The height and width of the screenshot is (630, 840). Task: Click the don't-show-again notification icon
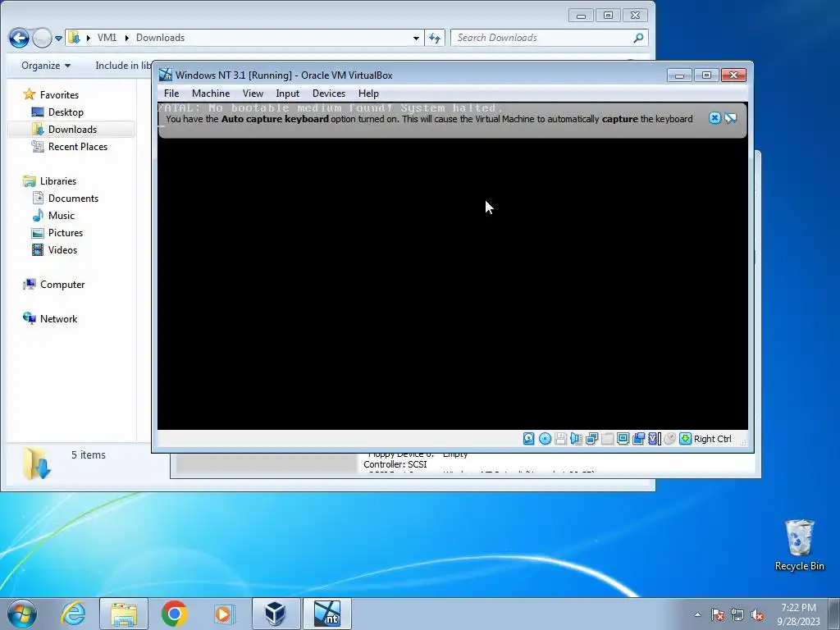tap(731, 118)
